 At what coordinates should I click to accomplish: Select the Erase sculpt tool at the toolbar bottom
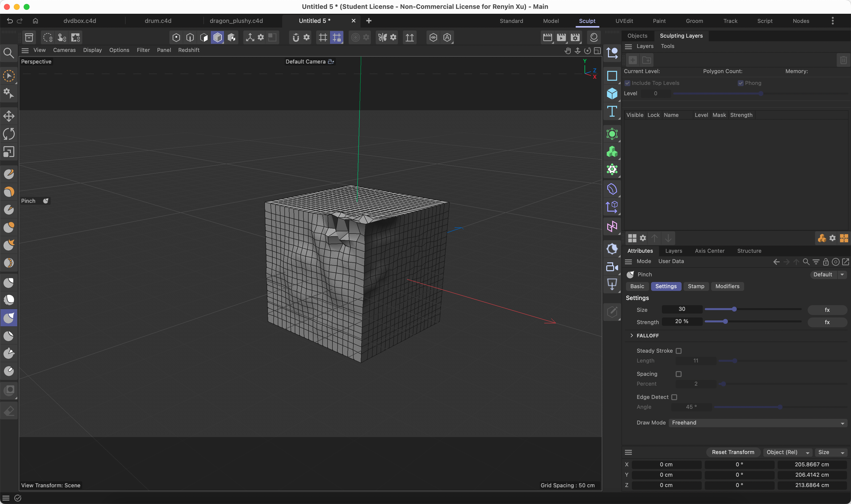[x=9, y=410]
